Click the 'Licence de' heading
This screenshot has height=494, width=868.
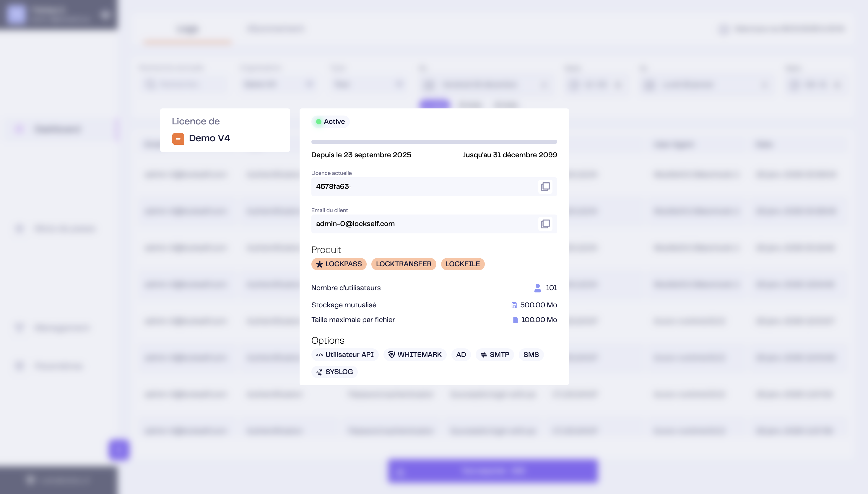coord(196,121)
